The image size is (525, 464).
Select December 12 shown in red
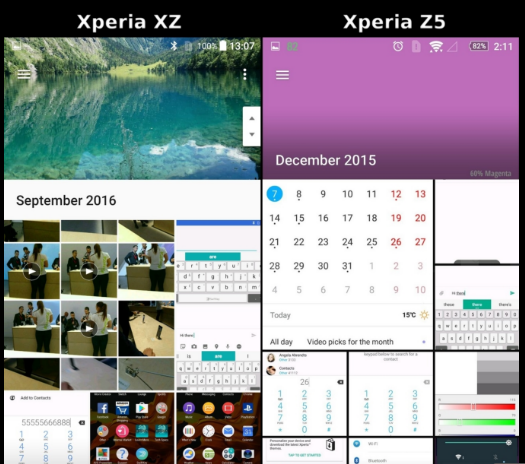click(x=396, y=194)
